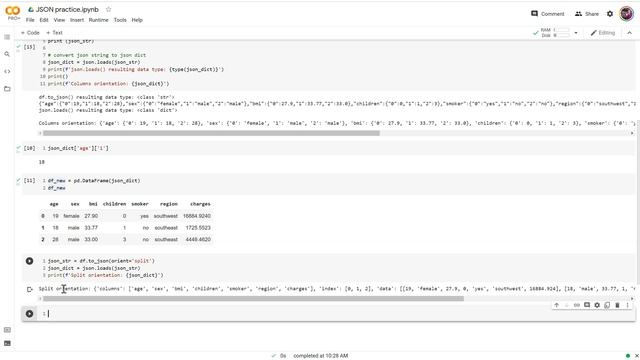Click horizontal scrollbar under columns orientation output

point(211,133)
